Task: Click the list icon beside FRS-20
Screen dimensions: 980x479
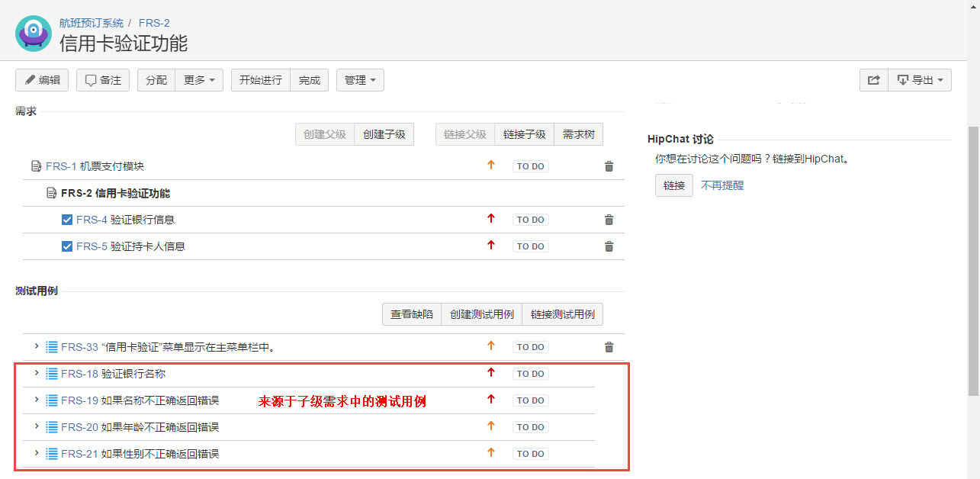Action: coord(52,427)
